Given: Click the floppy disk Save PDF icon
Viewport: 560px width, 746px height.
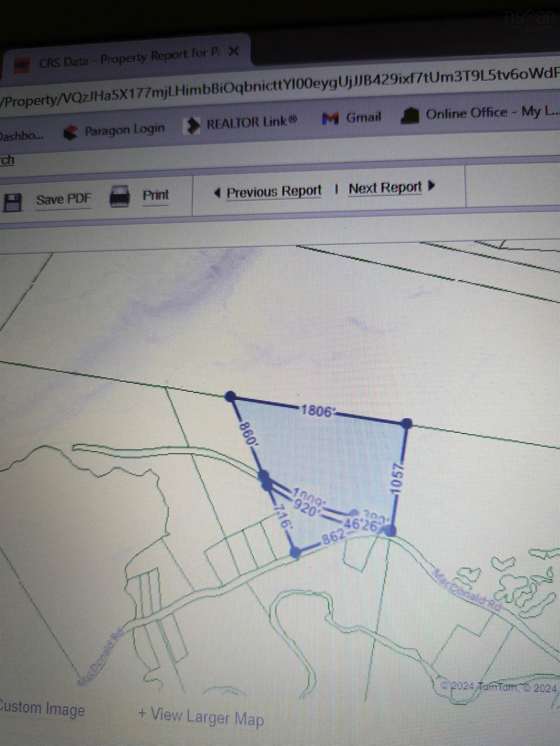Looking at the screenshot, I should (13, 202).
